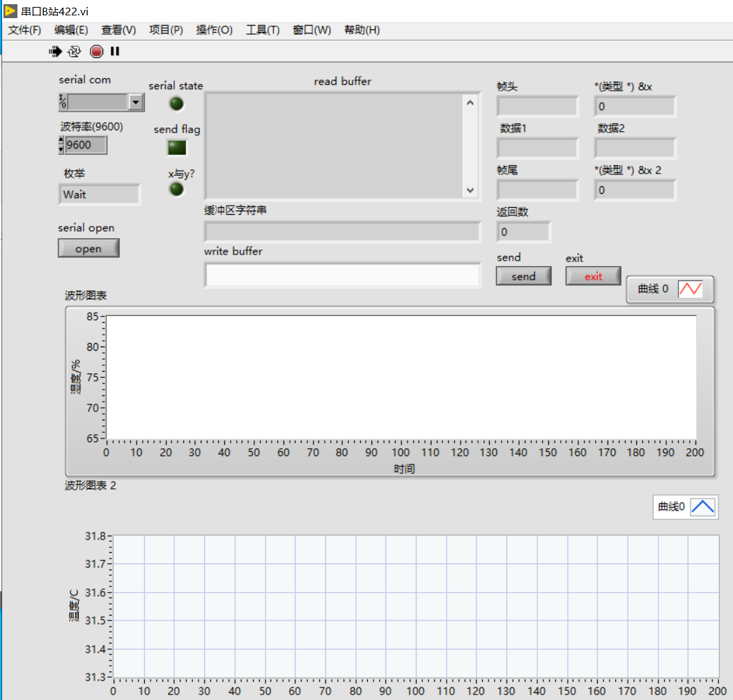
Task: Increment 波特率 with the up stepper arrow
Action: click(61, 141)
